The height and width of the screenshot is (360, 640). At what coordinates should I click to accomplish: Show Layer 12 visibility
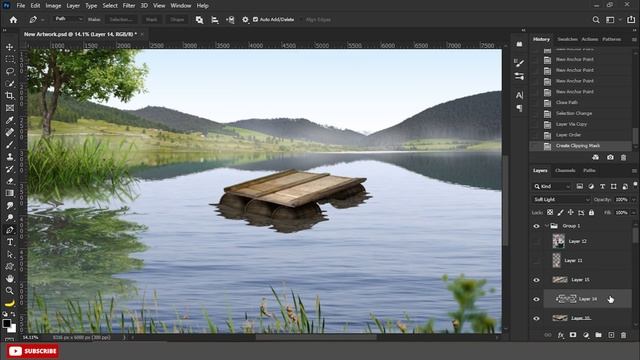tap(536, 242)
